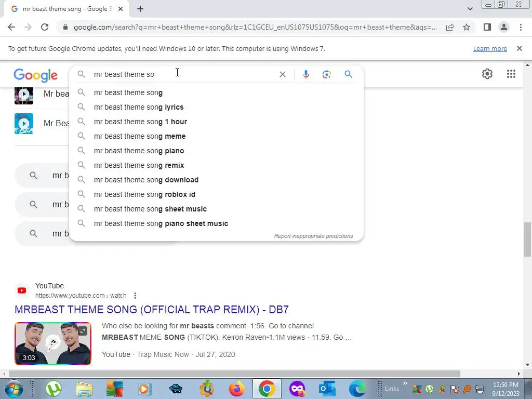Open Windows Explorer folder from taskbar
This screenshot has width=532, height=399.
pyautogui.click(x=84, y=389)
